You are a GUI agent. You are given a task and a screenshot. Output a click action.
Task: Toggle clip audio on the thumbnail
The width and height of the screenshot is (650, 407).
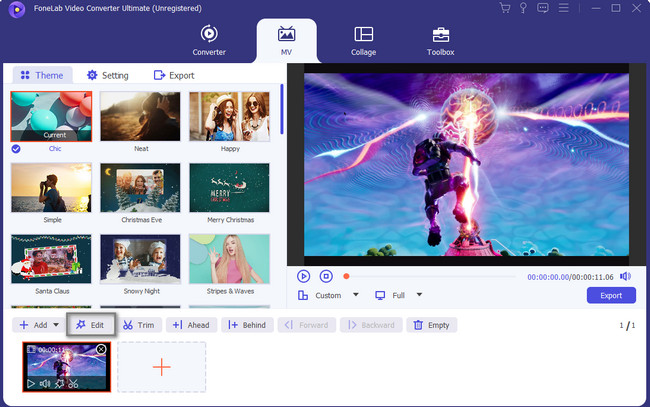[45, 384]
